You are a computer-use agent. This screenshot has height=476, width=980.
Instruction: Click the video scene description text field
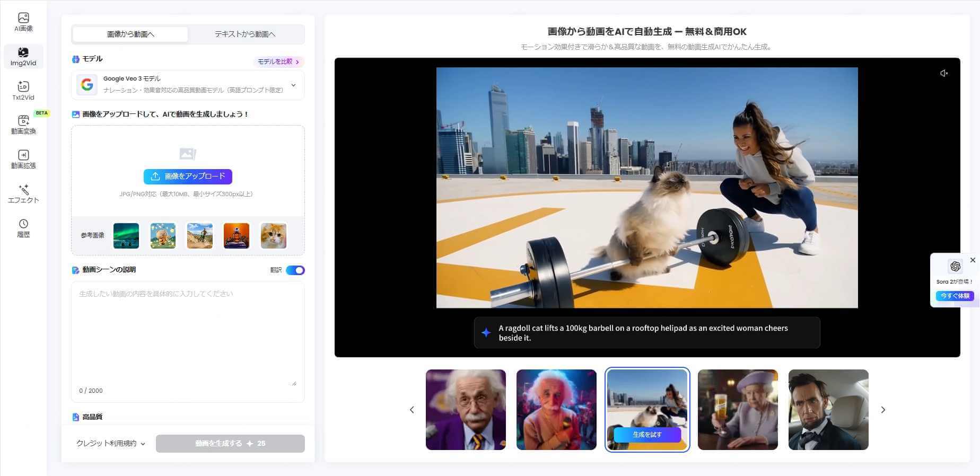(x=188, y=334)
